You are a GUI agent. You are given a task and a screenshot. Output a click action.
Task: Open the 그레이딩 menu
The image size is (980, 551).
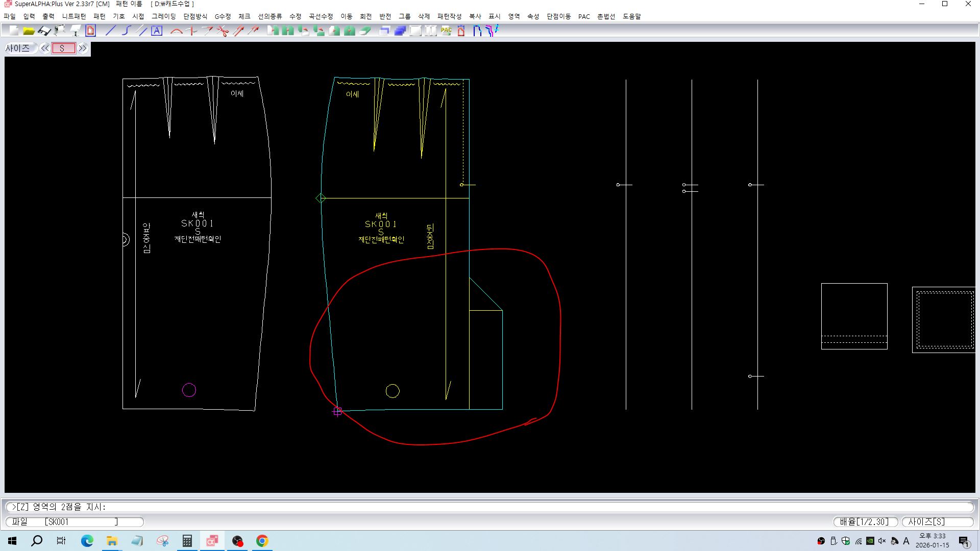pyautogui.click(x=163, y=16)
